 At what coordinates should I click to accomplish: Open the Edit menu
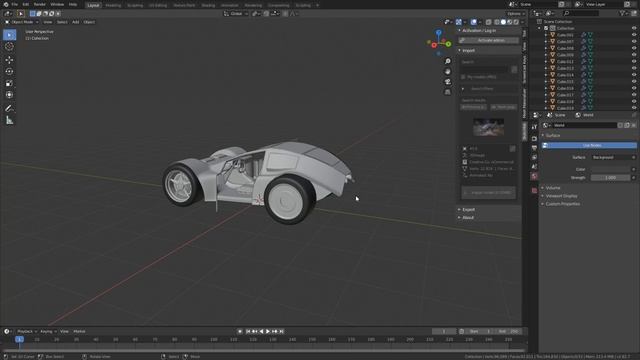(26, 4)
